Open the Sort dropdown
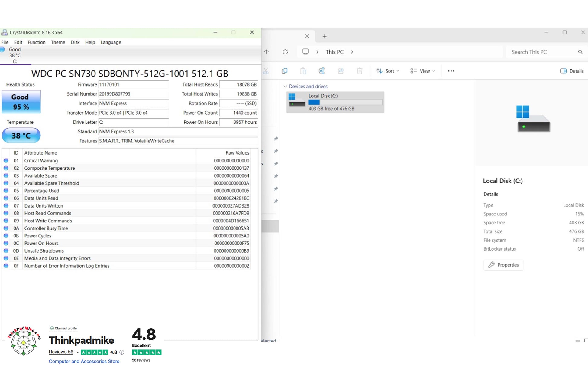This screenshot has height=370, width=588. click(388, 71)
